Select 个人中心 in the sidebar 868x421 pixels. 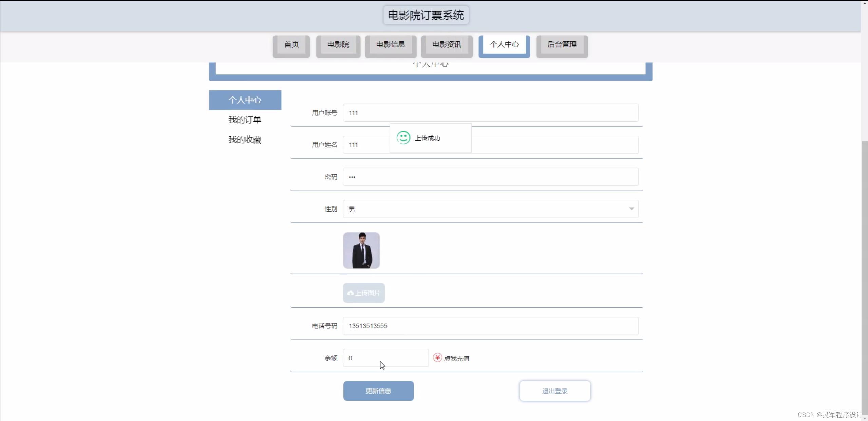pos(245,100)
